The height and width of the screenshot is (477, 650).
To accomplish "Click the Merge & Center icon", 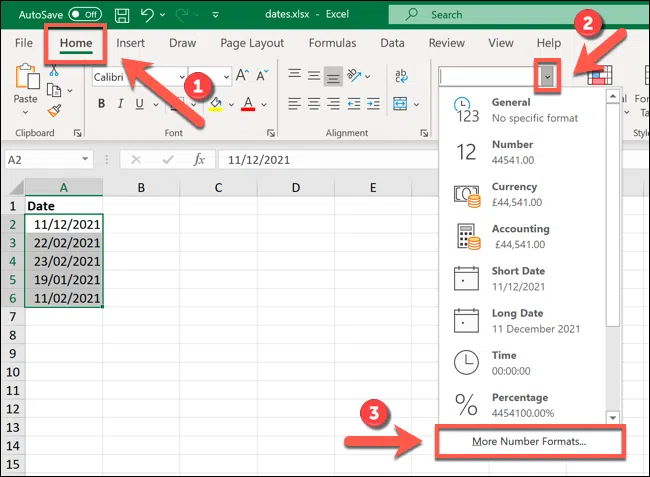I will coord(400,104).
